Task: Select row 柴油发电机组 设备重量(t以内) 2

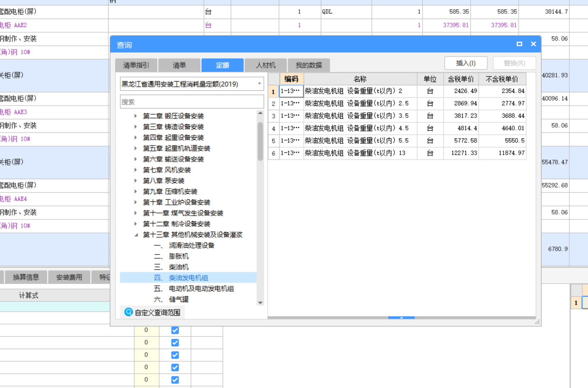Action: click(397, 91)
